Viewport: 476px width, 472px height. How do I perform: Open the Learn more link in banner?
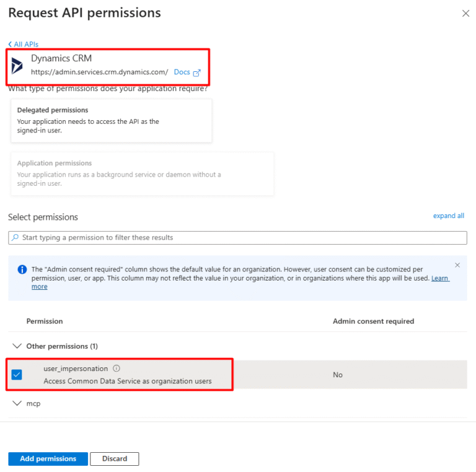pyautogui.click(x=440, y=279)
